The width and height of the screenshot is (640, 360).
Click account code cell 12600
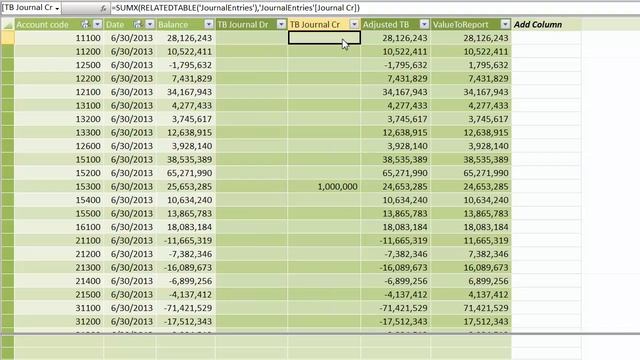click(x=59, y=146)
